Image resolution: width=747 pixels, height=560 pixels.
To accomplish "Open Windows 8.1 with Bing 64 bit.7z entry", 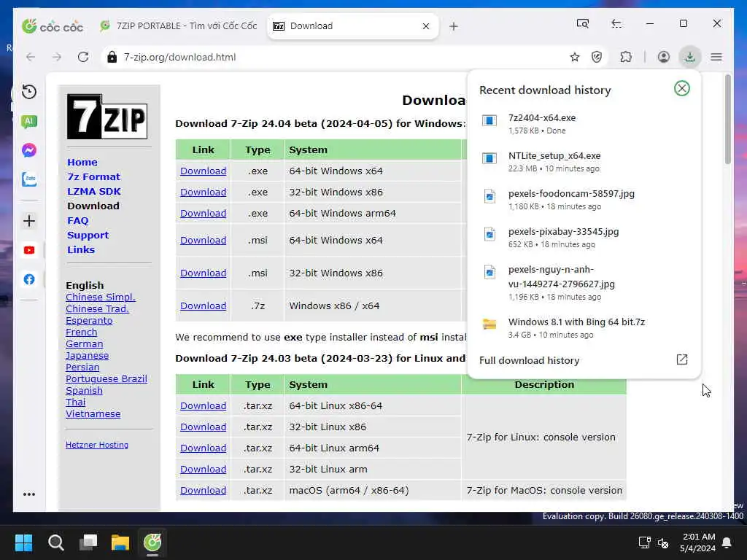I will 584,327.
